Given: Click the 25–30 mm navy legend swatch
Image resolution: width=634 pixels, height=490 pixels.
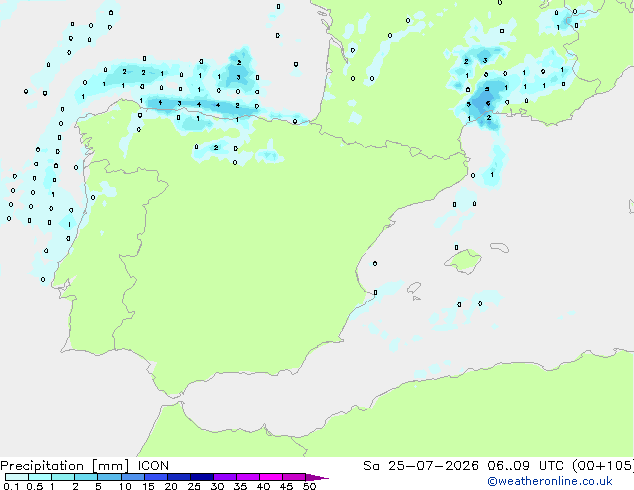Looking at the screenshot, I should click(202, 477).
